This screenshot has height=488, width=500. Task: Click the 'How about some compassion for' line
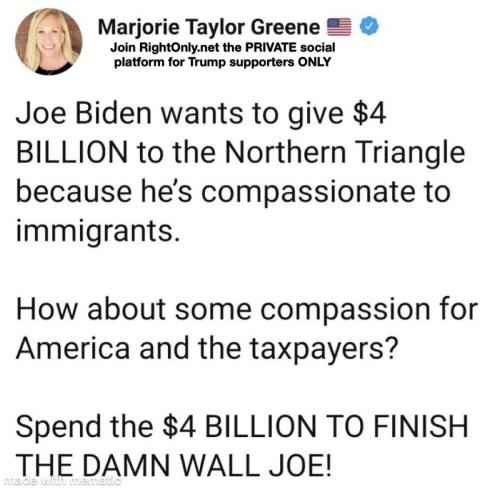(247, 309)
